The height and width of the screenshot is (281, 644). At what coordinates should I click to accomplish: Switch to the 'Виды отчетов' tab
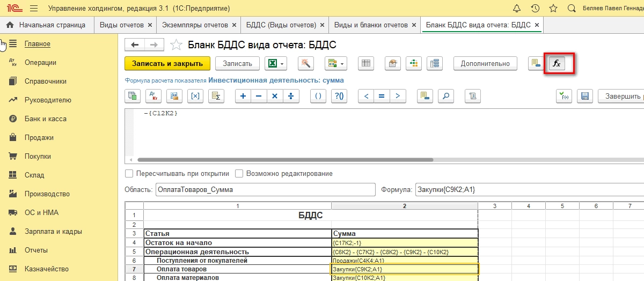click(x=122, y=25)
